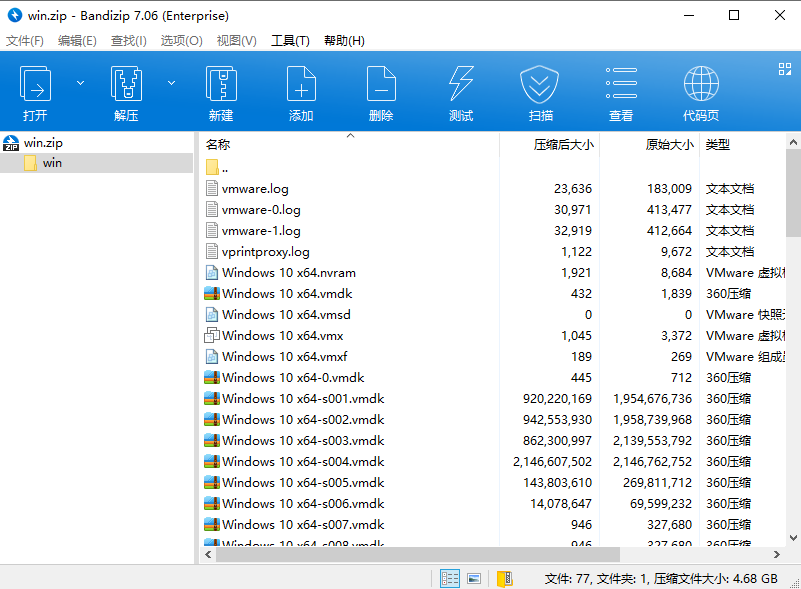Sort by the 原始大小 column header

pyautogui.click(x=669, y=145)
